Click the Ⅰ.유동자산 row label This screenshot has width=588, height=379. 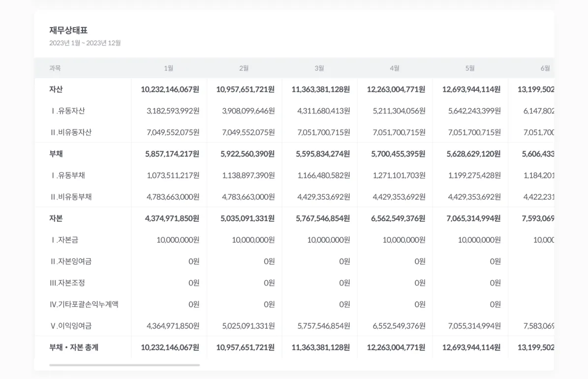tap(68, 111)
